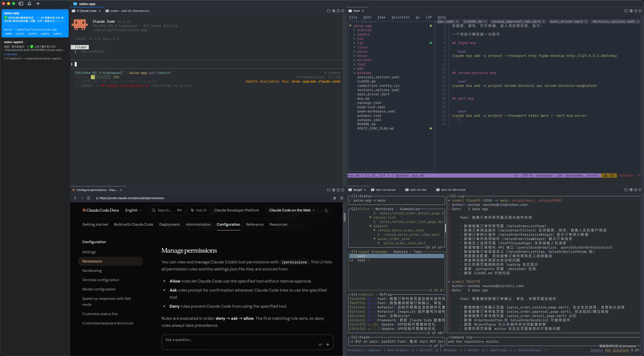This screenshot has width=644, height=356.
Task: Toggle dark mode moon icon on docs
Action: [x=326, y=210]
